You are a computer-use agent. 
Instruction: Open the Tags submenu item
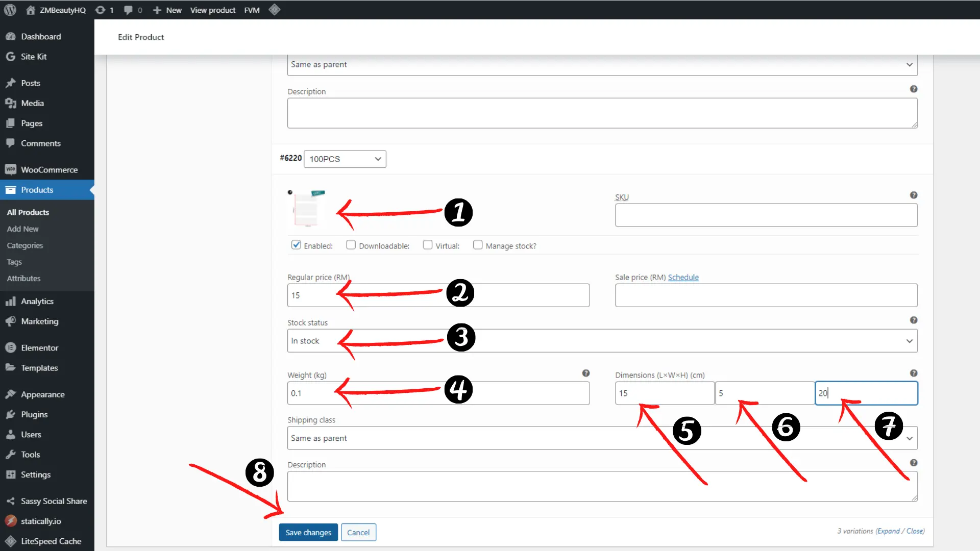pos(14,262)
